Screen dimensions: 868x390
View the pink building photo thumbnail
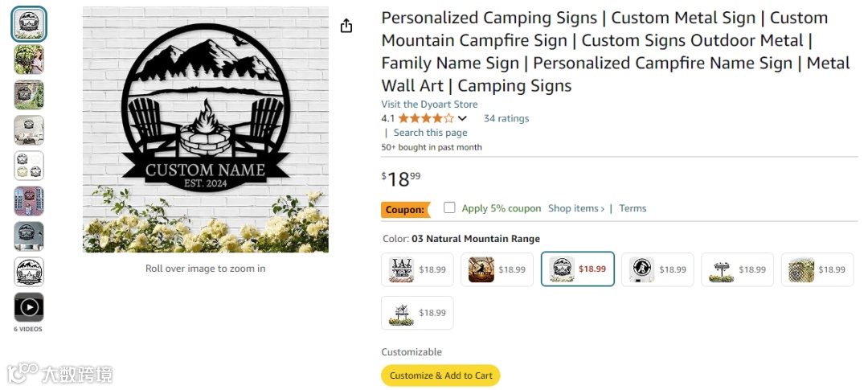coord(29,201)
